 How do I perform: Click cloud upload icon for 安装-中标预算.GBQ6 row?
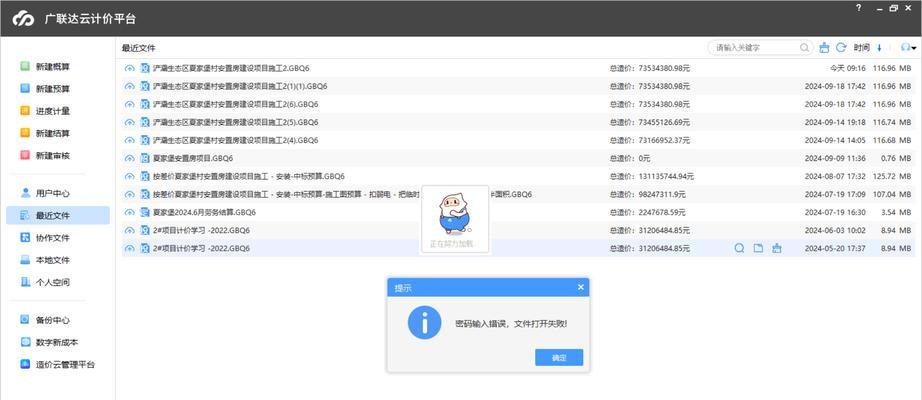129,176
